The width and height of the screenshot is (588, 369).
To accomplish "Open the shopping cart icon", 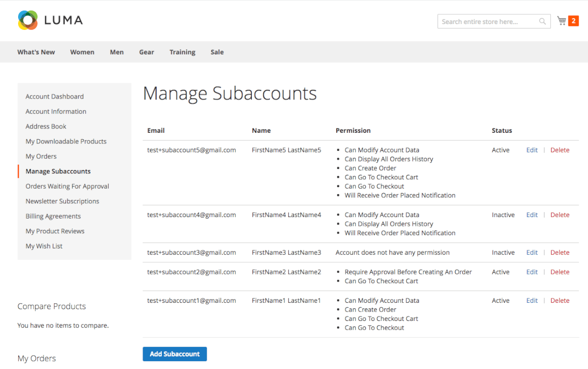I will click(x=562, y=21).
